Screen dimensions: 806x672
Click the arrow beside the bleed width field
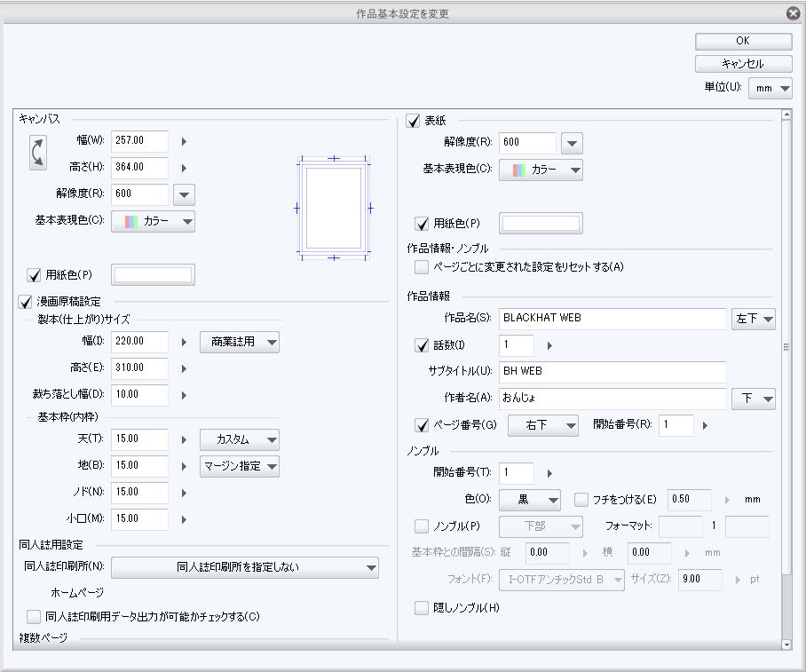pyautogui.click(x=184, y=394)
